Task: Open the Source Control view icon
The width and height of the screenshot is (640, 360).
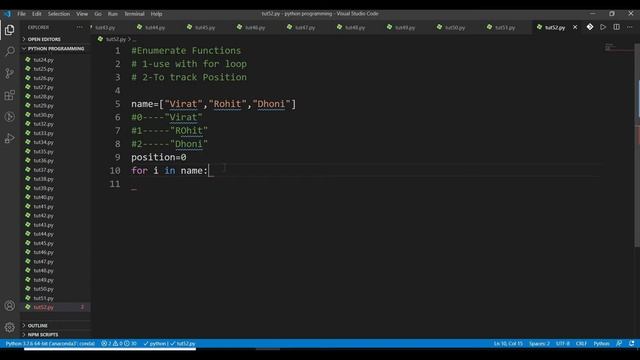Action: coord(10,73)
